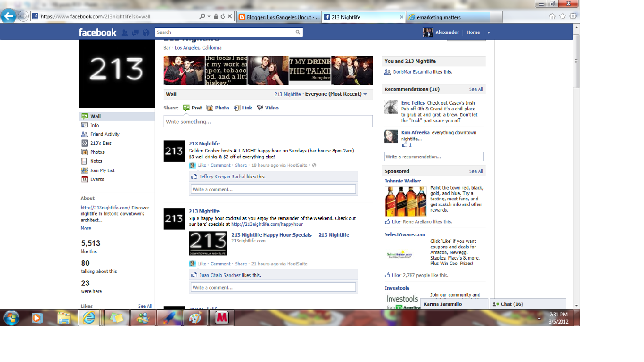The height and width of the screenshot is (362, 644).
Task: Click See All for Sponsored ads
Action: [x=476, y=171]
